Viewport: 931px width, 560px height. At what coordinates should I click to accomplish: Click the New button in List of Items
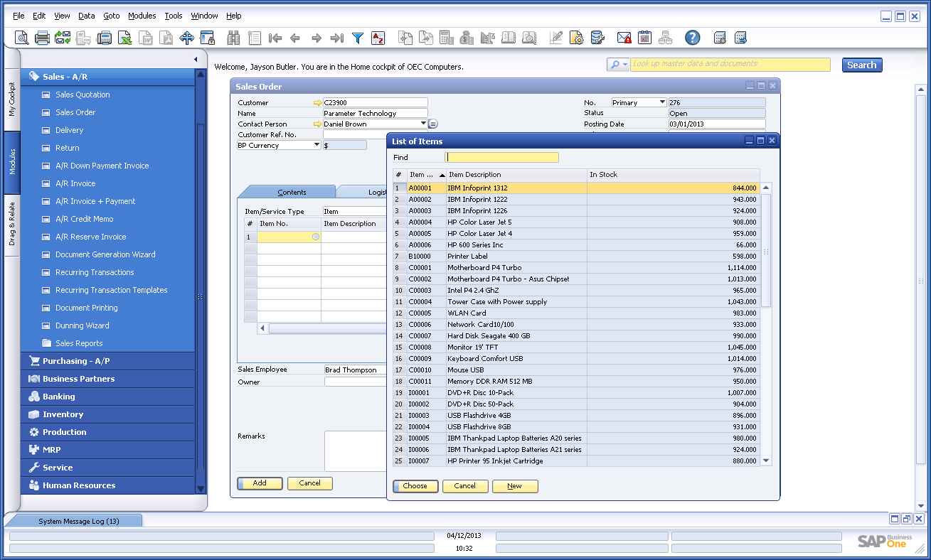[514, 486]
